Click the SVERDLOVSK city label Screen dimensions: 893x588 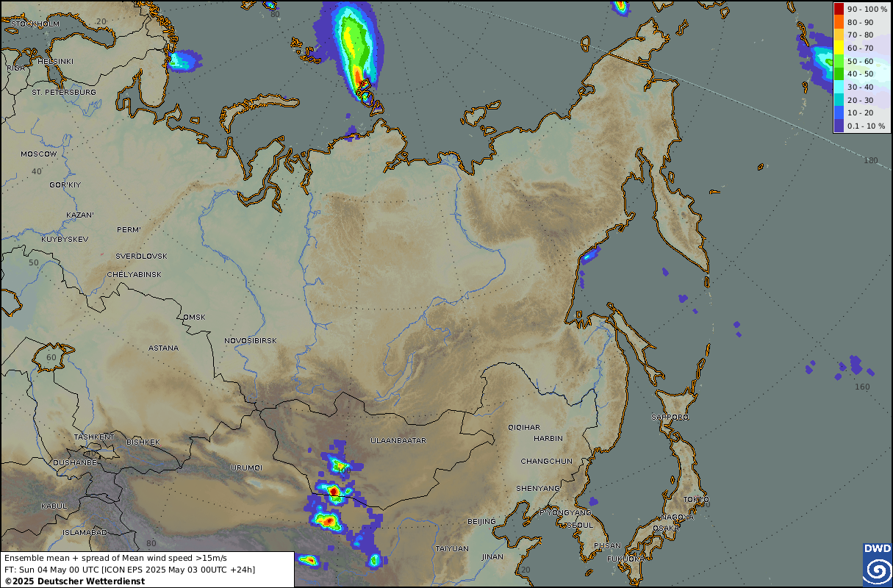[142, 256]
